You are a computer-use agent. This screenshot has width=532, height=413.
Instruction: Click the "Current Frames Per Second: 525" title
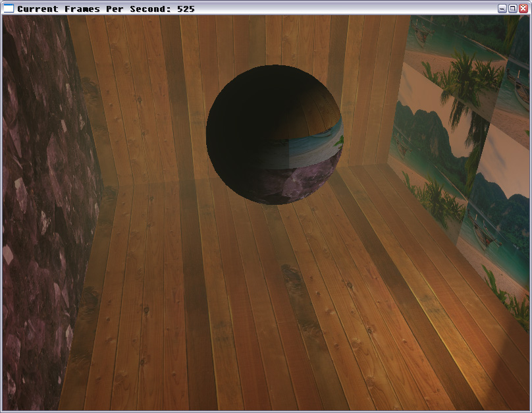tap(106, 9)
